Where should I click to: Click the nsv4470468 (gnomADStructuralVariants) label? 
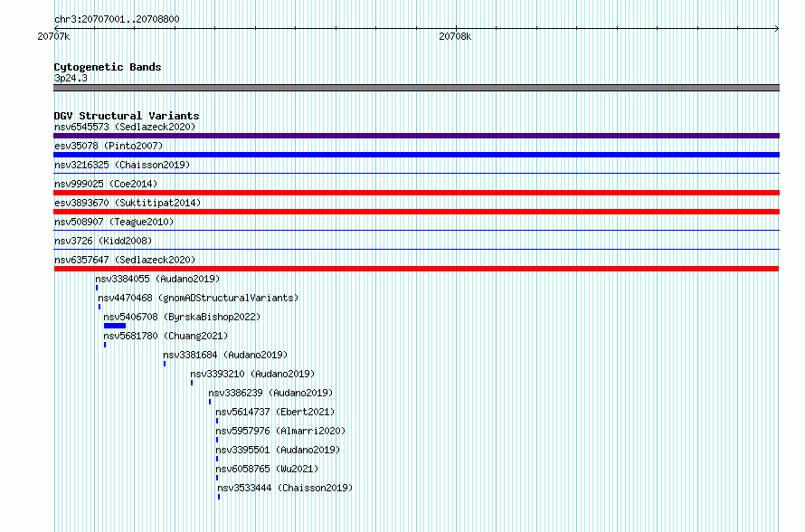tap(198, 298)
